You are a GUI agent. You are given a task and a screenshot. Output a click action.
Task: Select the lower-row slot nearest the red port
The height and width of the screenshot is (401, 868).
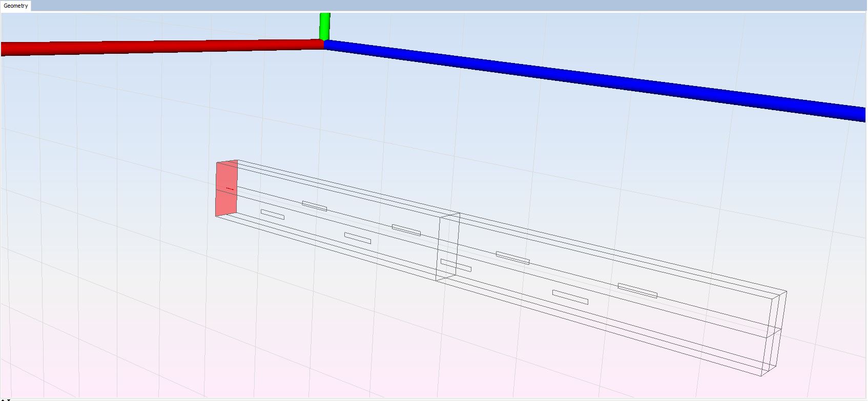click(x=273, y=215)
